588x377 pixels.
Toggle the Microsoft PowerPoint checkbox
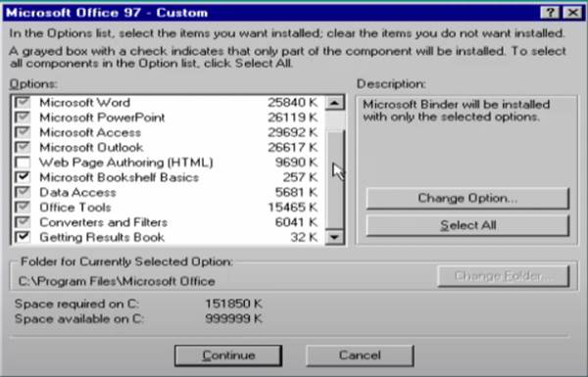tap(23, 118)
